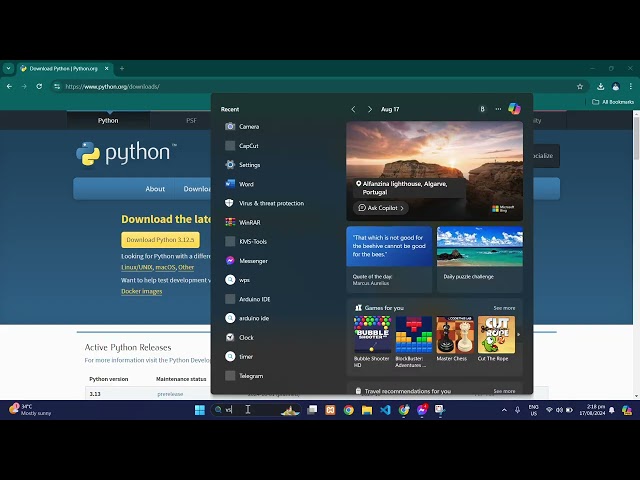Select the Python top site tab

coord(108,120)
